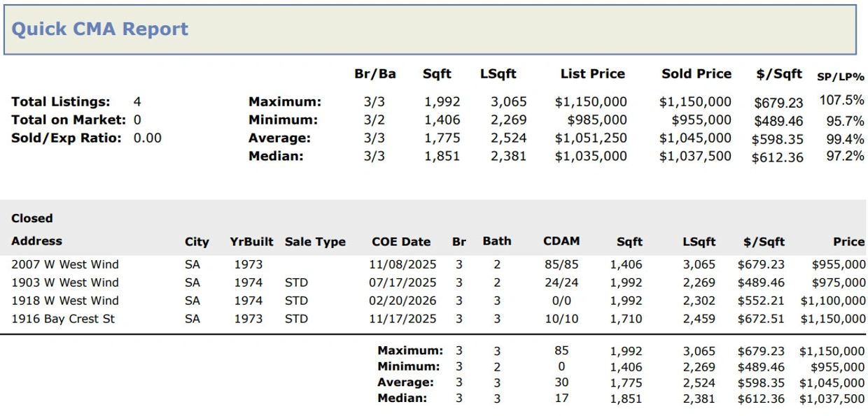Open the 1916 Bay Crest St listing

63,319
